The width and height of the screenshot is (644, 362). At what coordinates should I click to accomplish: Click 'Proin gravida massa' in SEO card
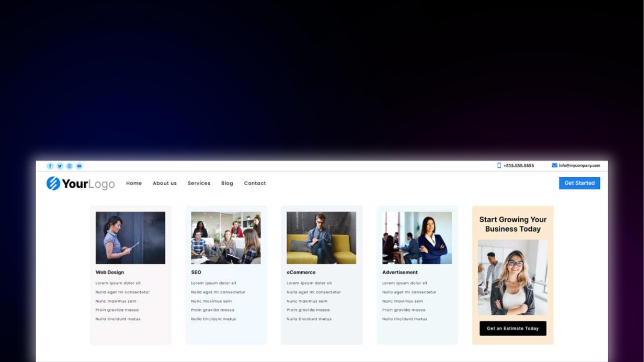213,310
